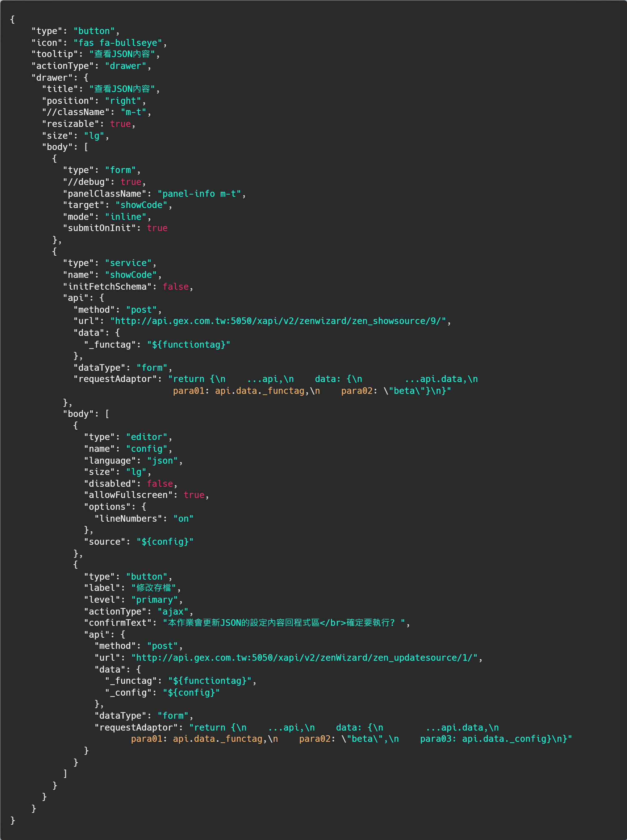Image resolution: width=627 pixels, height=840 pixels.
Task: Click the "source" key in editor block
Action: coord(104,541)
